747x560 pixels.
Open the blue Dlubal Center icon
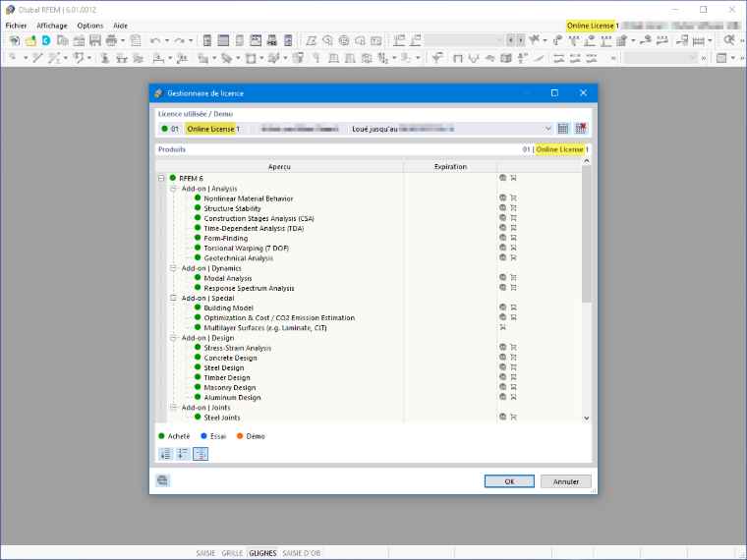click(46, 40)
